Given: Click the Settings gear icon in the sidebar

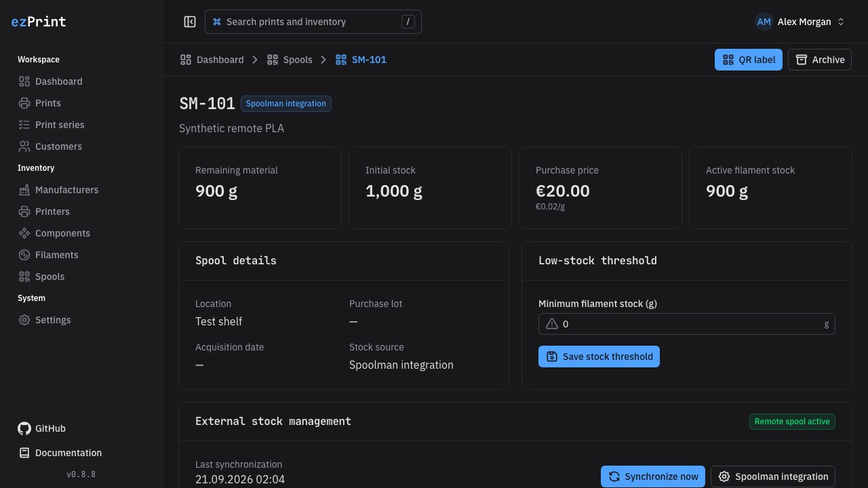Looking at the screenshot, I should [24, 320].
